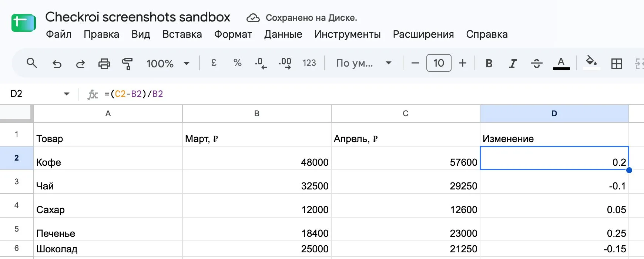Open the Вид menu
Screen dimensions: 644x259
click(141, 34)
